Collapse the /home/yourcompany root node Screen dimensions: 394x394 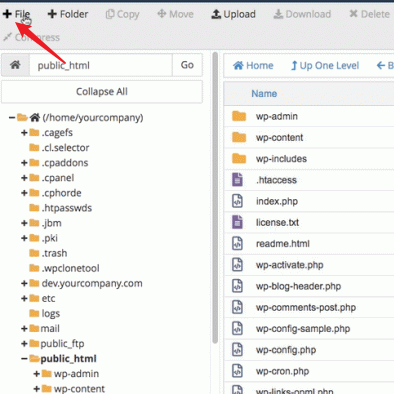click(x=12, y=117)
